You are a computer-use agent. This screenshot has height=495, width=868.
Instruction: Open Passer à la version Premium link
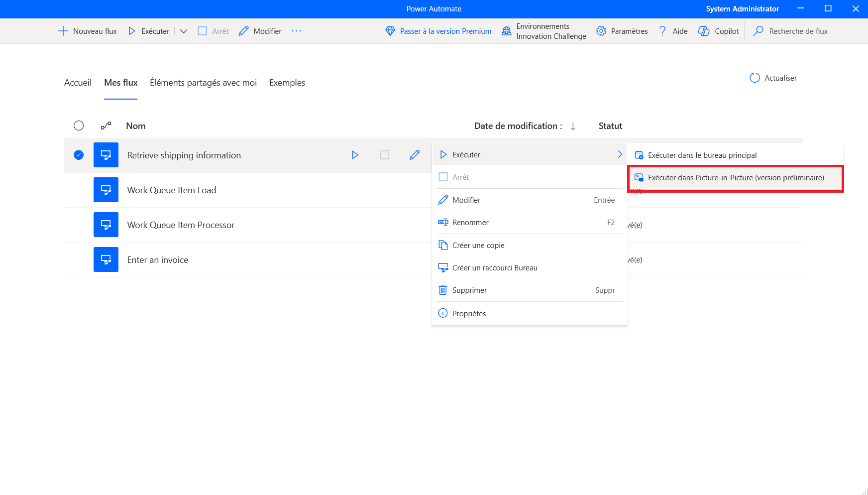[438, 31]
